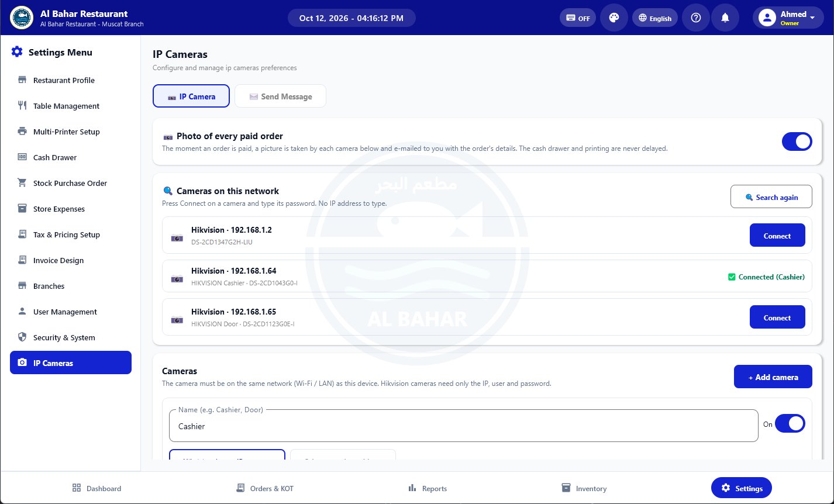Viewport: 834px width, 504px height.
Task: Open the help question mark icon
Action: coord(696,18)
